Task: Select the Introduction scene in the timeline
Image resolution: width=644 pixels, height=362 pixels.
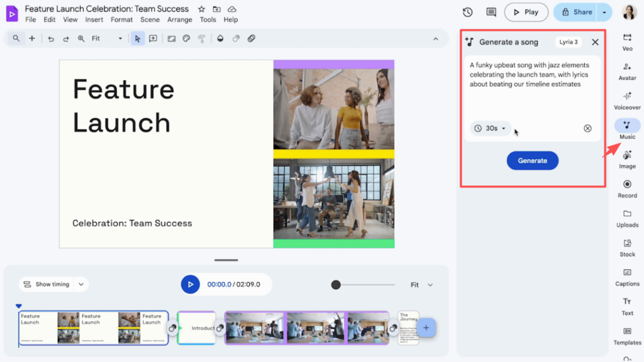Action: coord(198,327)
